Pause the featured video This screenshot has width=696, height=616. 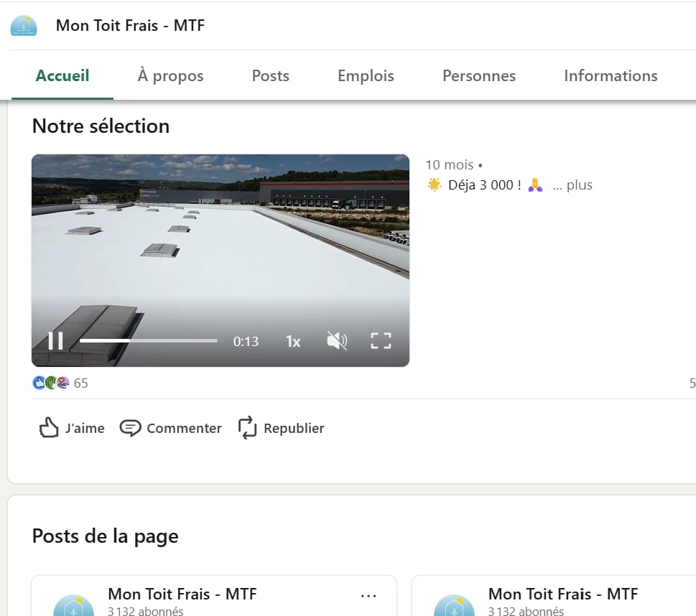point(56,341)
